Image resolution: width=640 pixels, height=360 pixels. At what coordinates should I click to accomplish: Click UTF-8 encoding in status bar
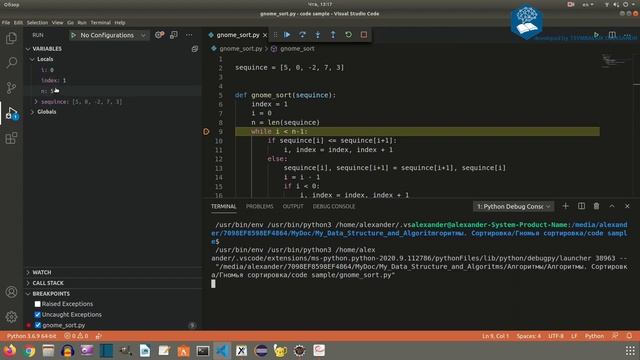(x=556, y=336)
